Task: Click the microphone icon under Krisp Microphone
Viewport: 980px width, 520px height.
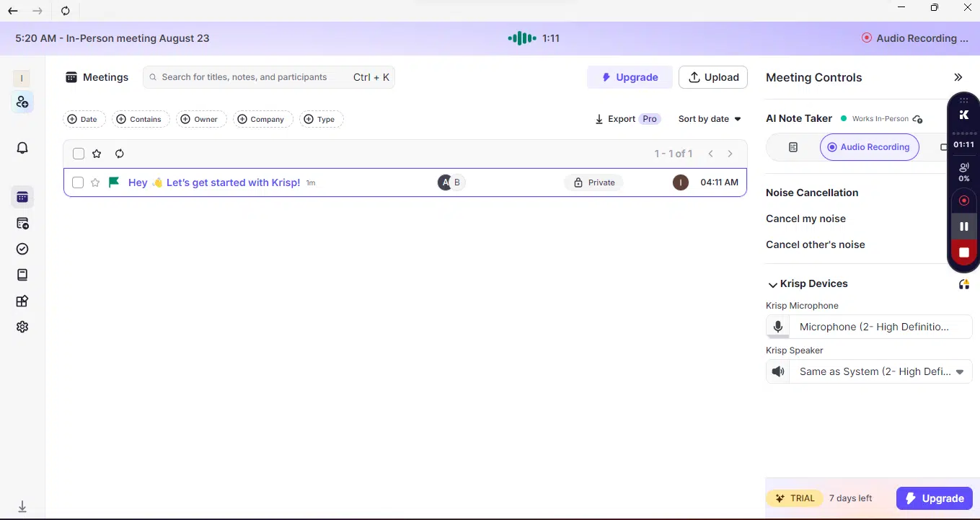Action: point(777,327)
